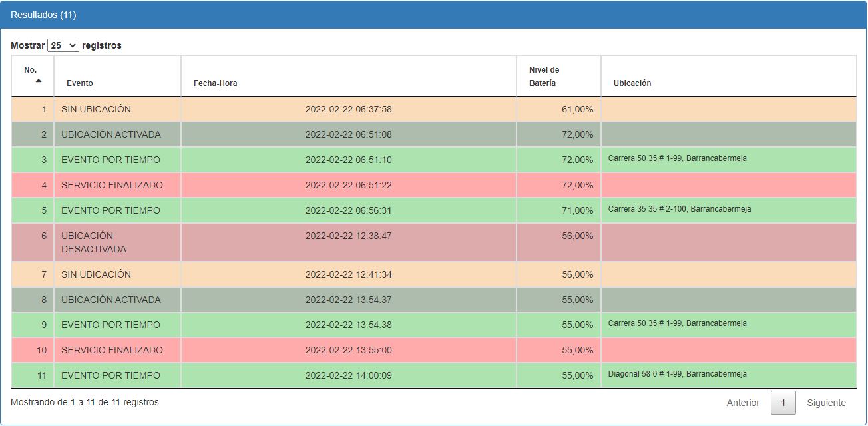
Task: Click timestamp 2022-02-22 12:41:34
Action: pyautogui.click(x=348, y=274)
